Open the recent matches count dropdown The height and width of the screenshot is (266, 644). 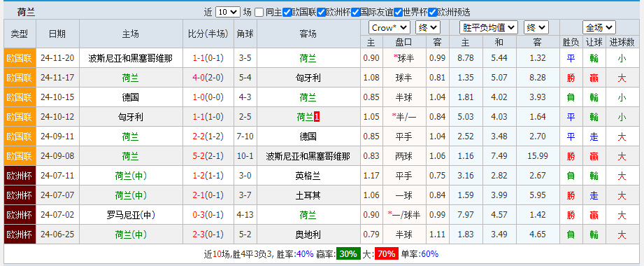coord(228,12)
